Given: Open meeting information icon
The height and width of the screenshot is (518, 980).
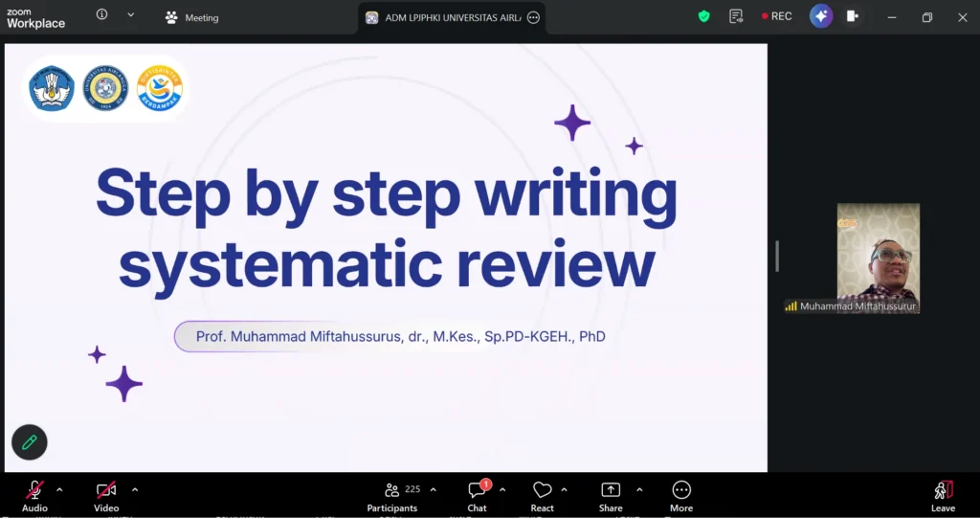Looking at the screenshot, I should click(x=101, y=14).
